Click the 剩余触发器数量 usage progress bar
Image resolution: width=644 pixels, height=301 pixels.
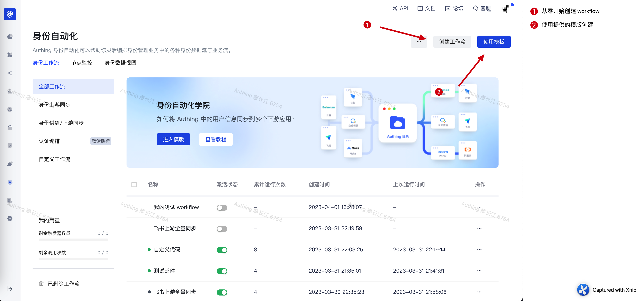[73, 240]
